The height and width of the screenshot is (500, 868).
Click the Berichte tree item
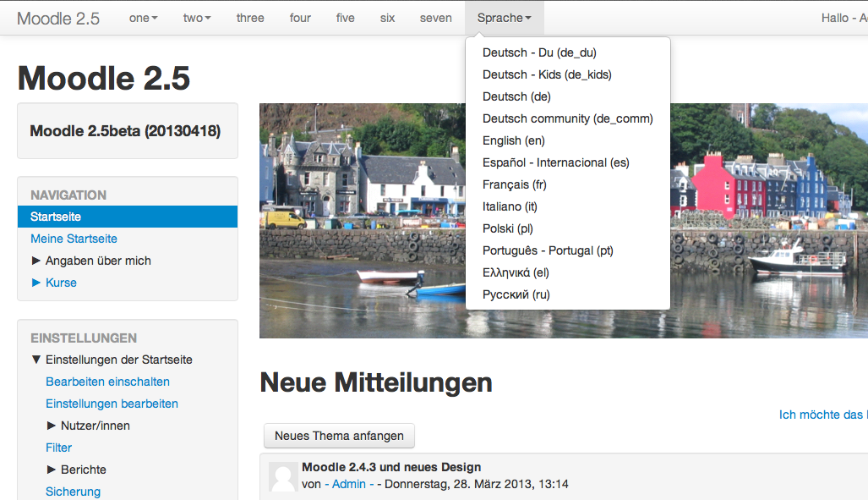coord(84,470)
